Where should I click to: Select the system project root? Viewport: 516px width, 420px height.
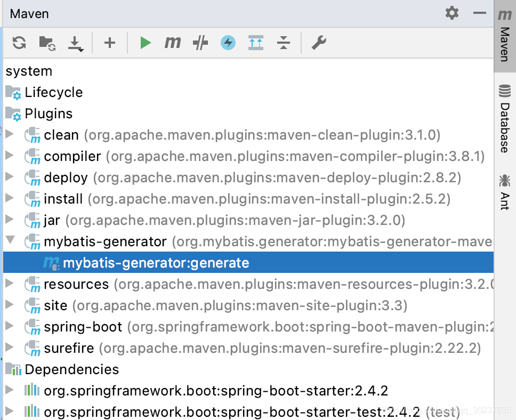click(29, 71)
